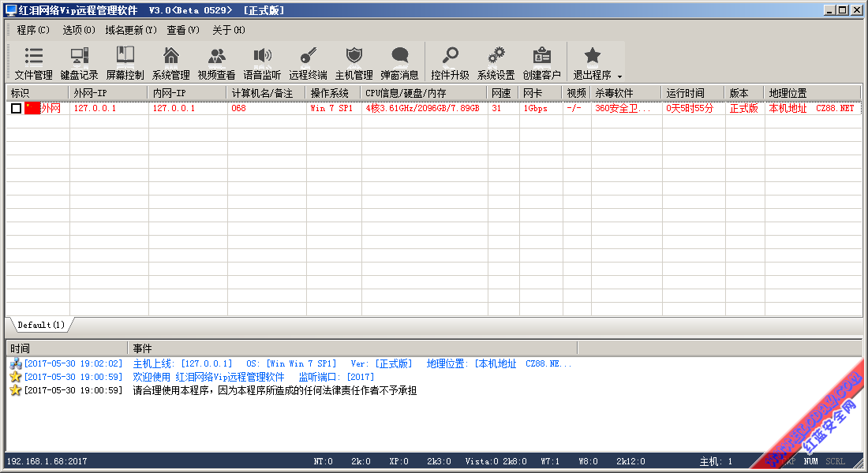Click the 本机地址 CZ88.NET location cell
868x473 pixels.
811,108
